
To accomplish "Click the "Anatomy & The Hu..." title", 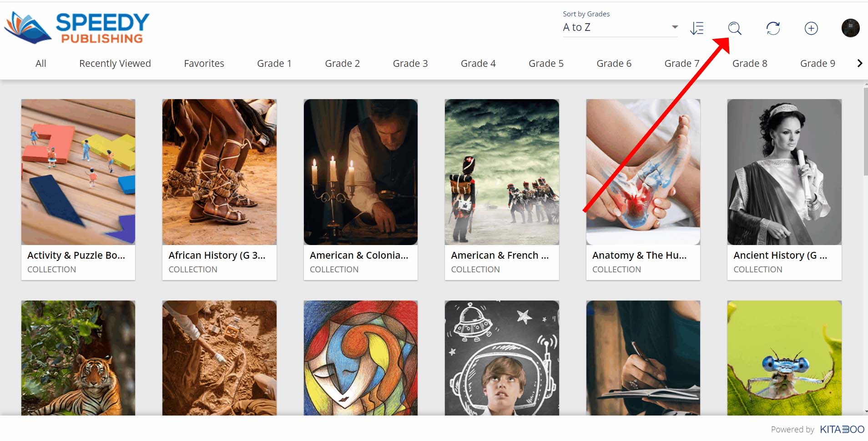I will 640,256.
